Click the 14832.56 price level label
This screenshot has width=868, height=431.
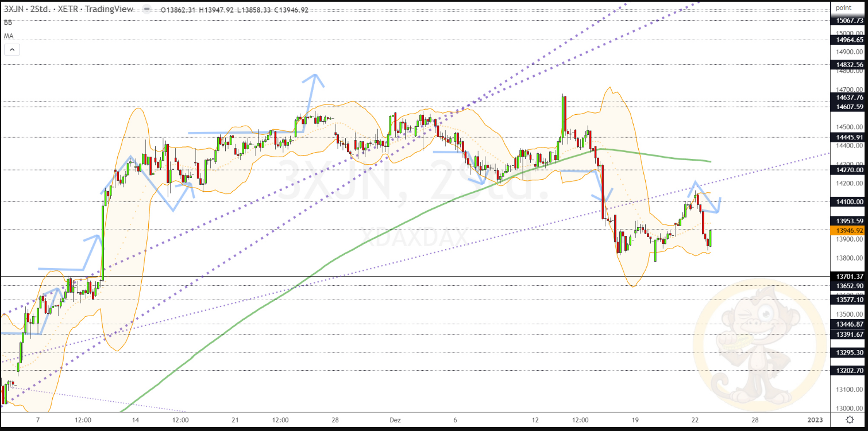tap(849, 65)
